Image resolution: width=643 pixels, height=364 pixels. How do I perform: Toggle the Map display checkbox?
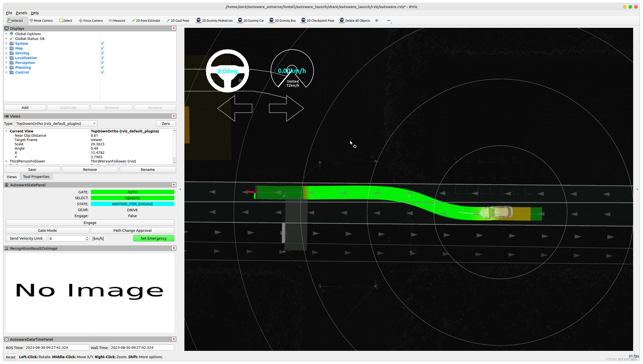coord(102,48)
